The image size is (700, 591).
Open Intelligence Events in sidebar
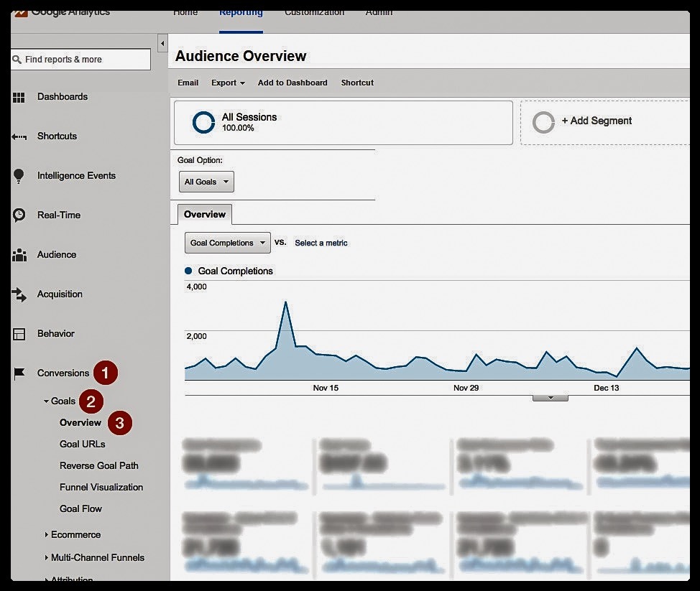pos(76,176)
